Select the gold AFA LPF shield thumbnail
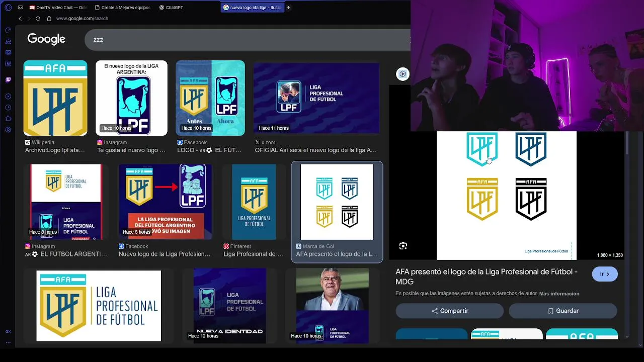This screenshot has height=362, width=644. [55, 98]
